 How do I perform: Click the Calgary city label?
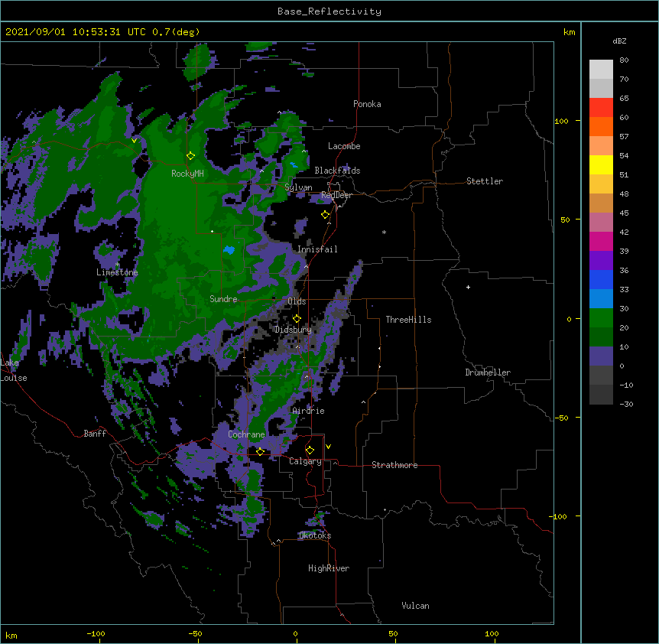pos(305,461)
